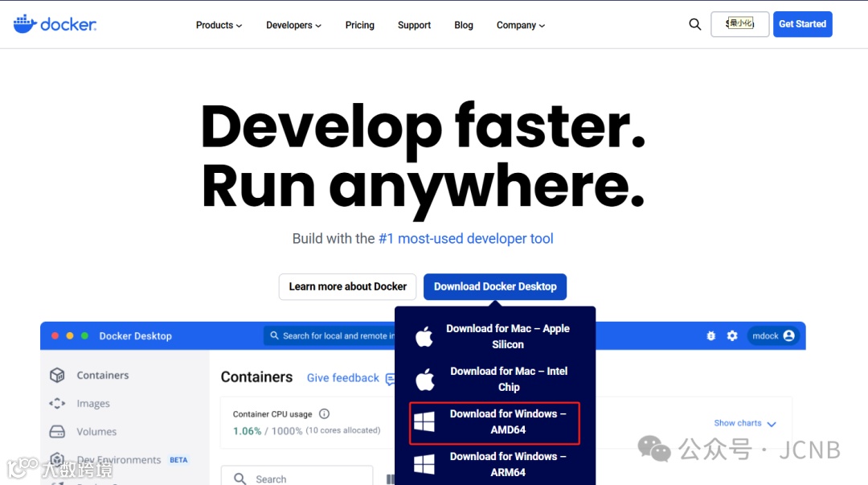Expand Show charts chevron
This screenshot has width=868, height=485.
pyautogui.click(x=772, y=424)
